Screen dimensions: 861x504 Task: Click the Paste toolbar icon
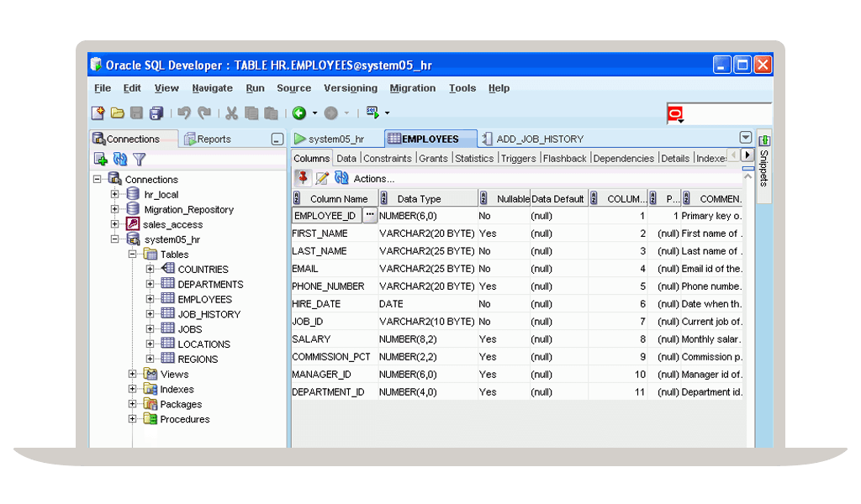[x=271, y=113]
